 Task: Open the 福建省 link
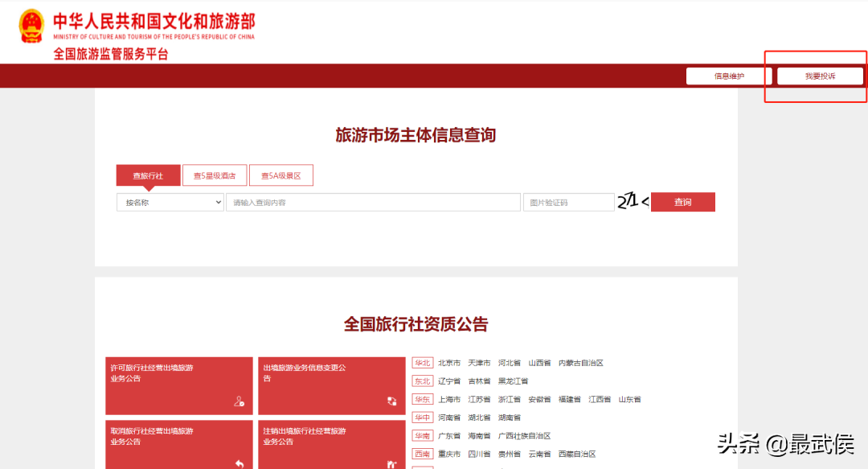(x=569, y=399)
